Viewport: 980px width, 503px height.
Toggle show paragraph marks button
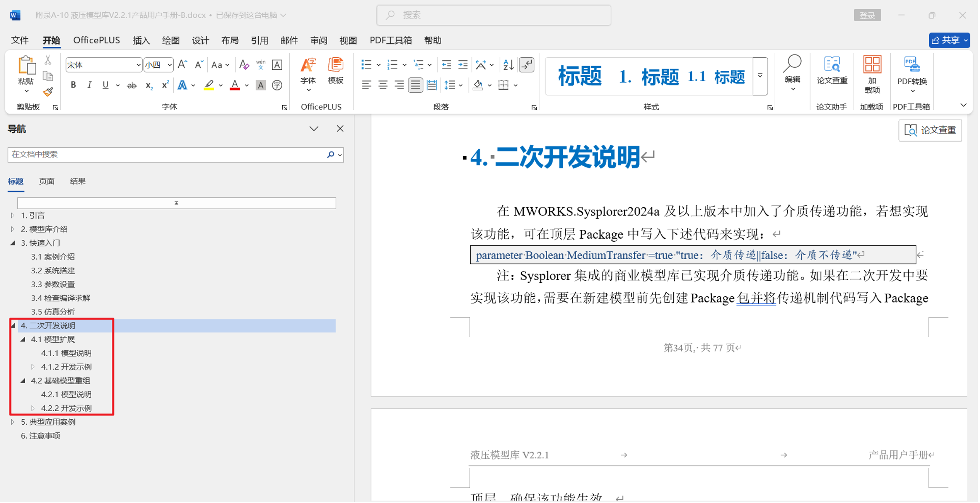(527, 65)
